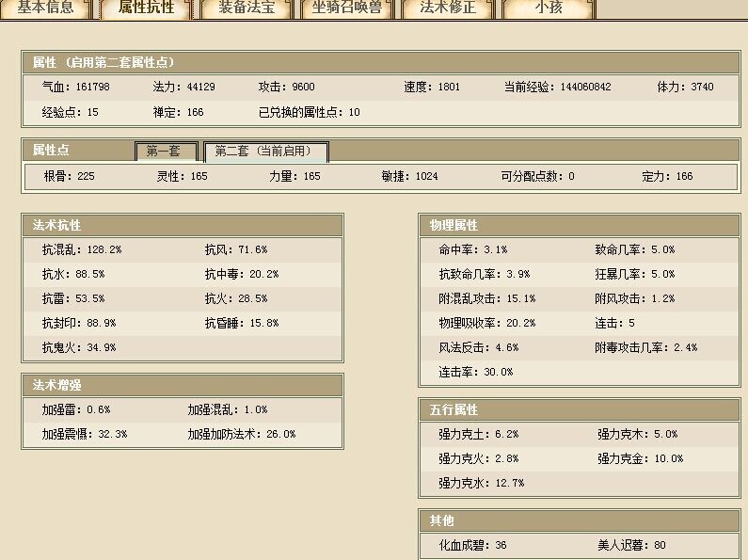This screenshot has width=748, height=560.
Task: Select the 强力克水 12.7% entry
Action: pyautogui.click(x=481, y=484)
